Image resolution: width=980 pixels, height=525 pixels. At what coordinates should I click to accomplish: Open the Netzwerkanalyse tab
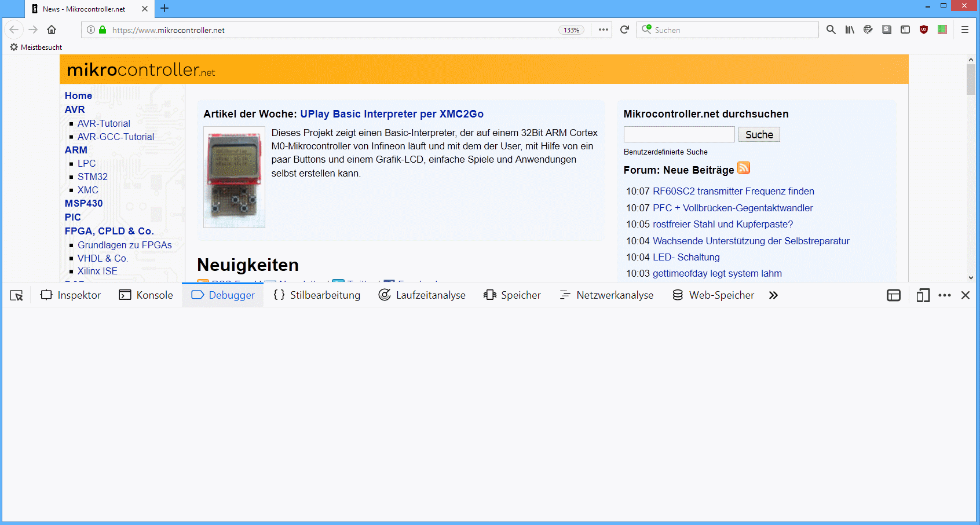coord(606,295)
